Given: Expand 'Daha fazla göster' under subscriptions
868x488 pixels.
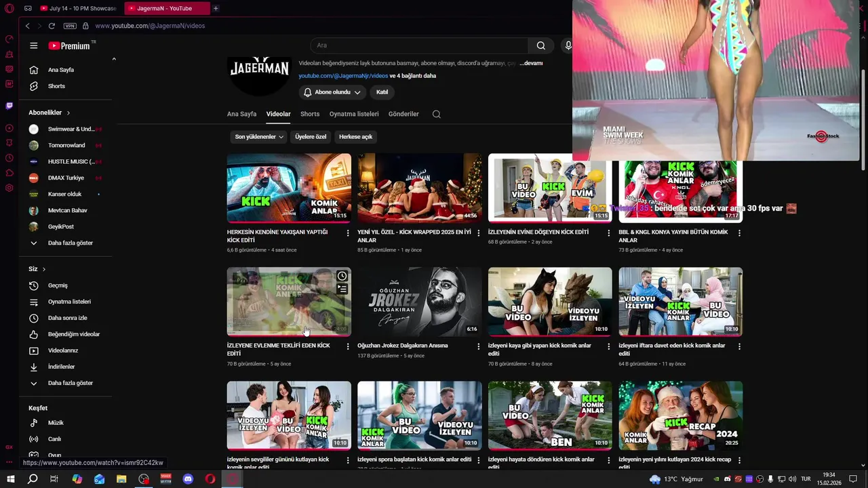Looking at the screenshot, I should click(x=61, y=243).
